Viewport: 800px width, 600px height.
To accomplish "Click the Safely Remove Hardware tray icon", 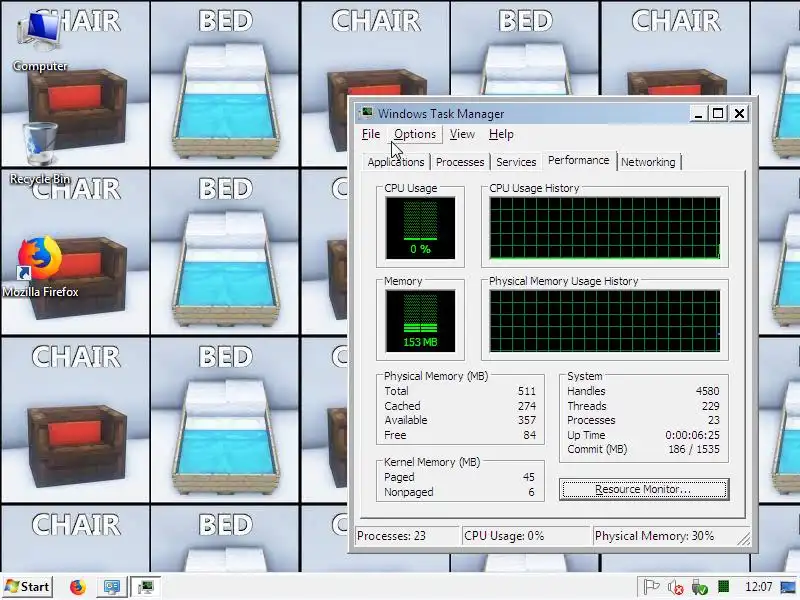I will (699, 587).
